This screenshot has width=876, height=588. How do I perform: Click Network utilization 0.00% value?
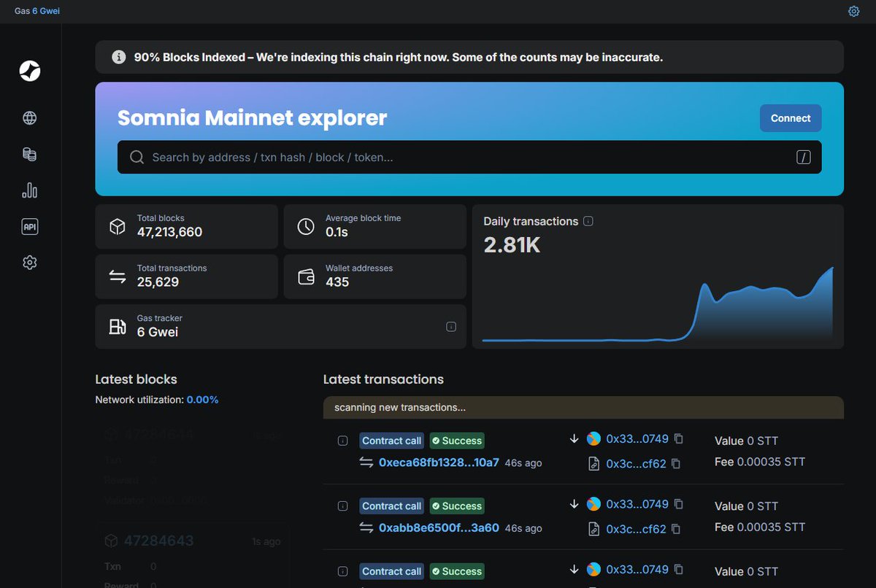pyautogui.click(x=202, y=400)
